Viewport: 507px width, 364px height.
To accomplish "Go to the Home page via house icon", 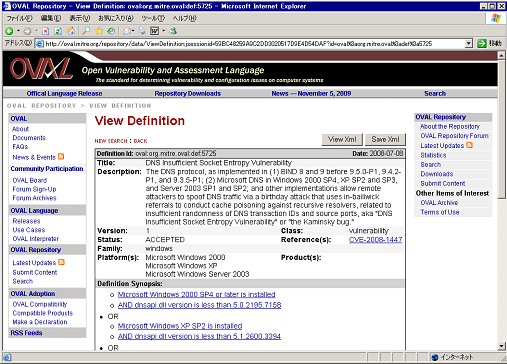I will coord(71,31).
